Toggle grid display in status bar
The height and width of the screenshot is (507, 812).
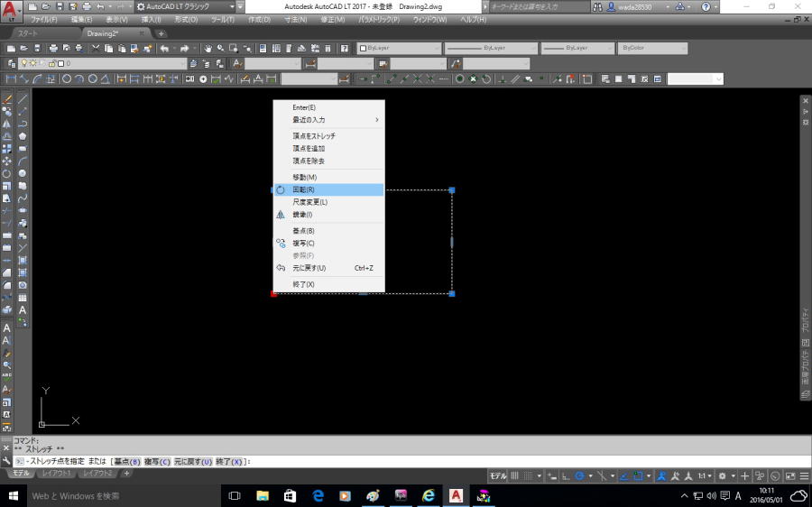514,476
